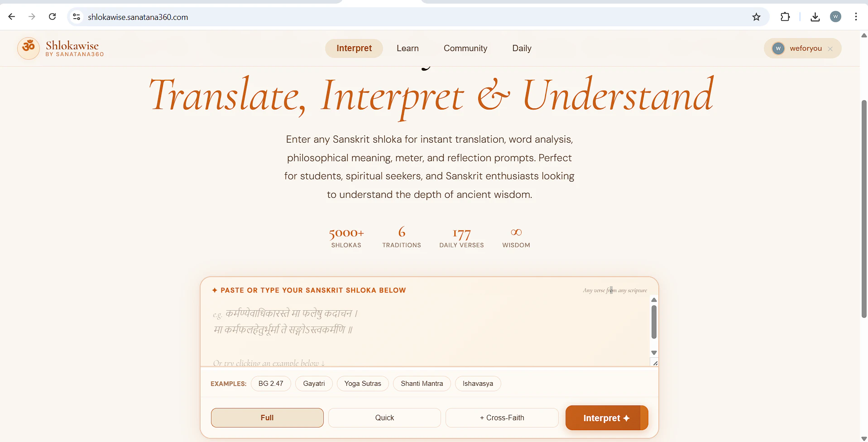
Task: Open Chrome's three-dot menu
Action: pyautogui.click(x=856, y=17)
